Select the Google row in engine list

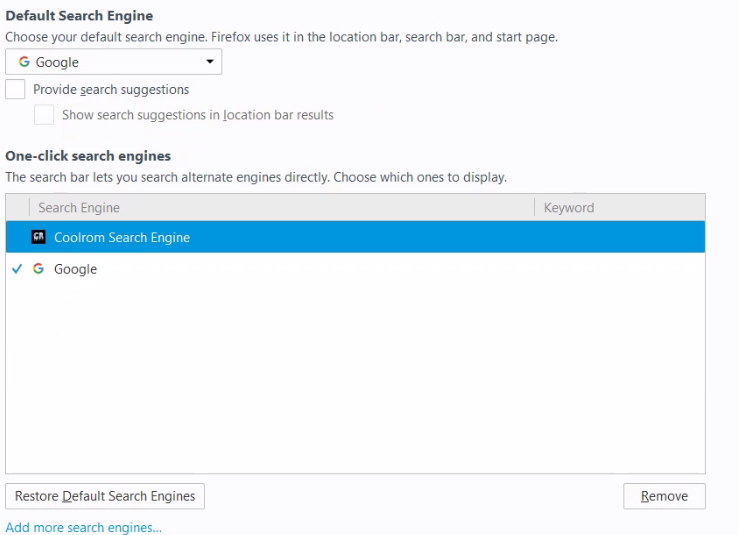(x=355, y=269)
